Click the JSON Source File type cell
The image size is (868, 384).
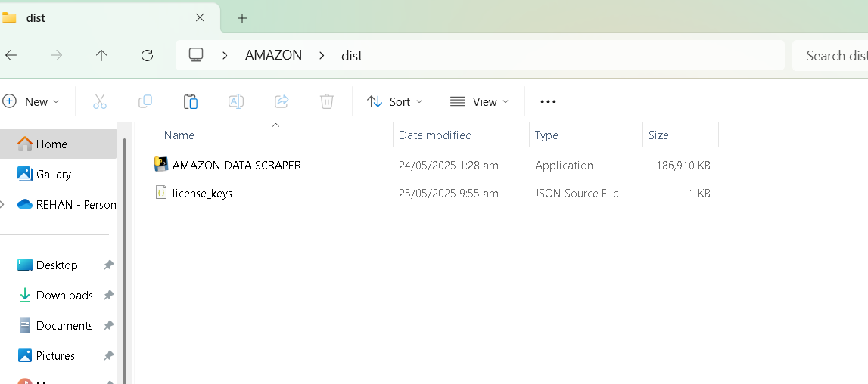[576, 193]
